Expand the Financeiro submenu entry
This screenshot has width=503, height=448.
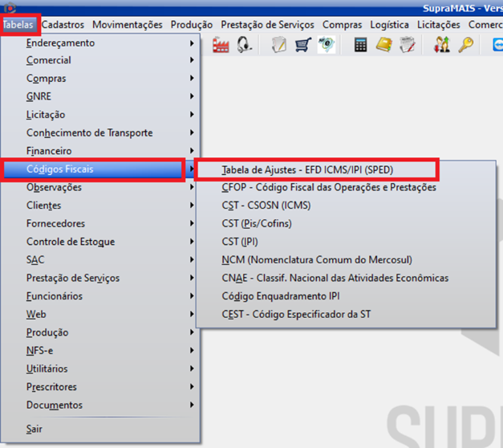click(49, 151)
